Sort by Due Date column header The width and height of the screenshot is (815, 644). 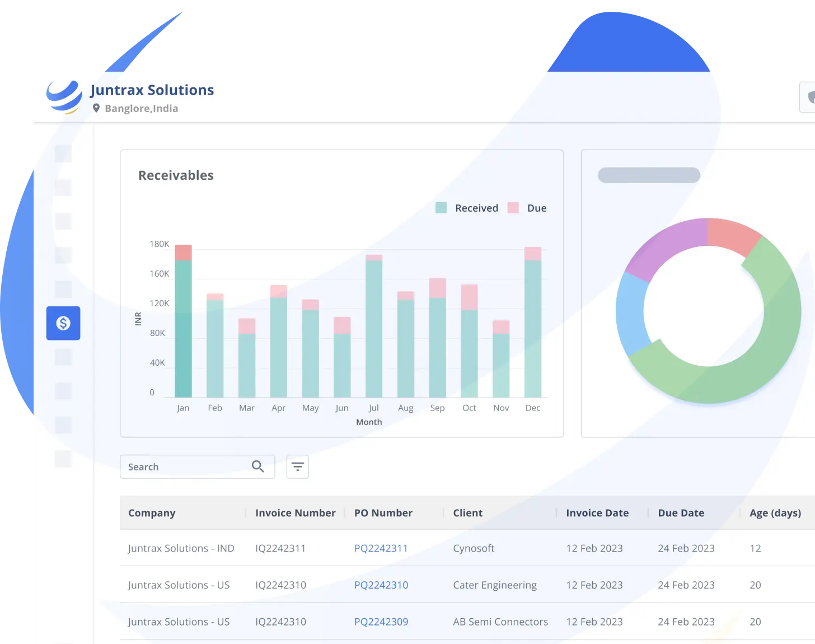point(681,513)
